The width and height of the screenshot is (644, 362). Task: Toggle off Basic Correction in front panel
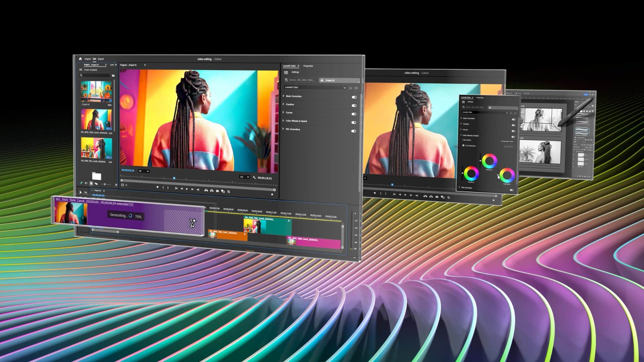(x=354, y=97)
